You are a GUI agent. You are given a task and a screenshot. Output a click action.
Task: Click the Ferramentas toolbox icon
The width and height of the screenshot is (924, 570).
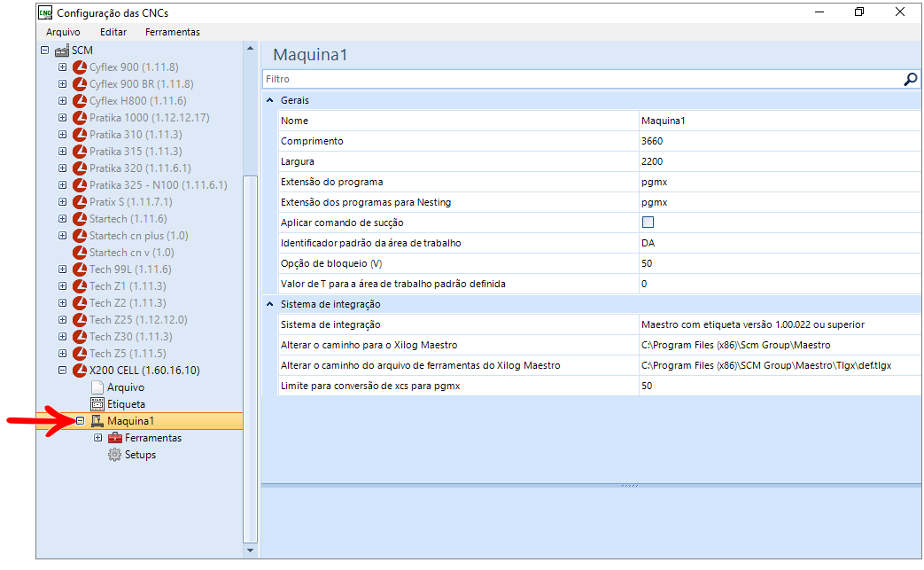click(115, 438)
